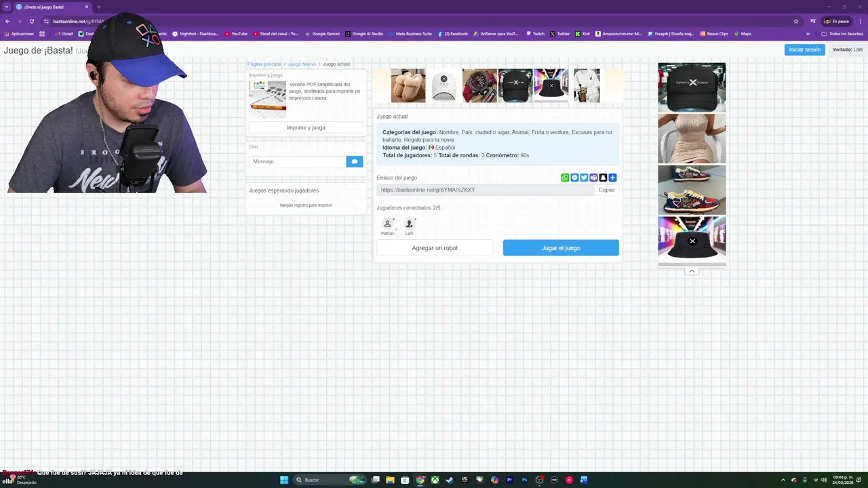Open Aplicaciones bookmark shortcut
Screen dimensions: 868x488
[x=18, y=34]
